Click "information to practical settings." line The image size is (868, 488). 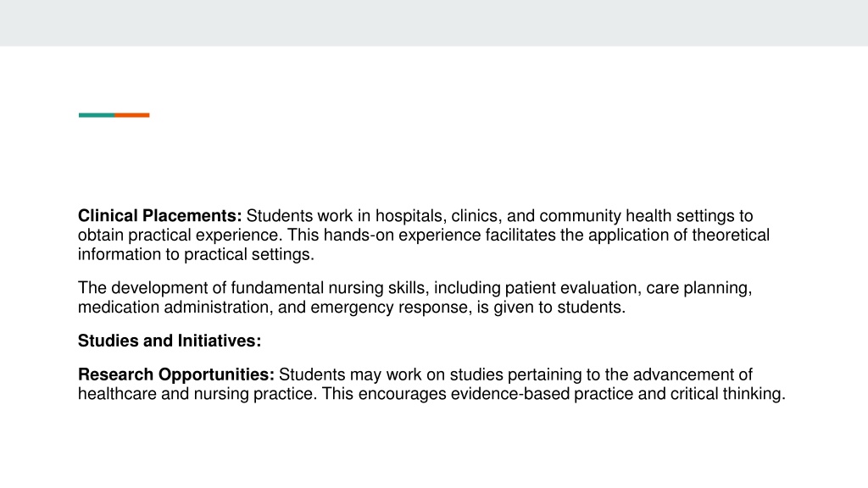tap(196, 254)
